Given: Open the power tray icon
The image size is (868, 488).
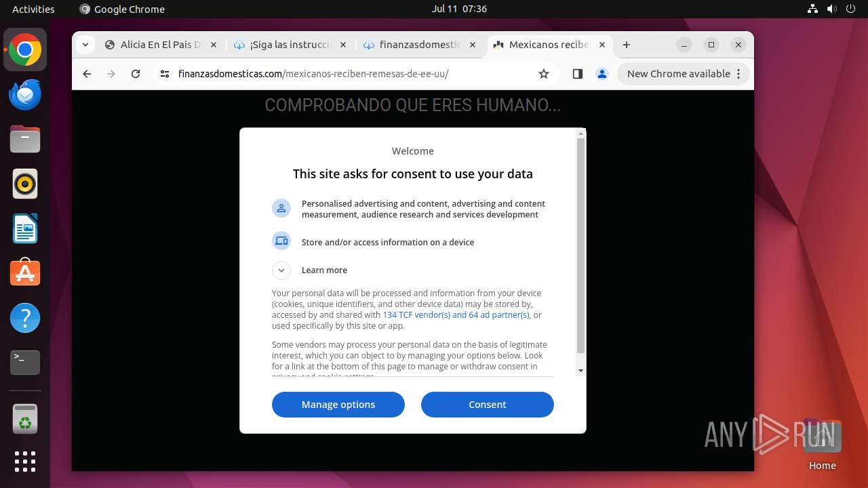Looking at the screenshot, I should point(850,9).
